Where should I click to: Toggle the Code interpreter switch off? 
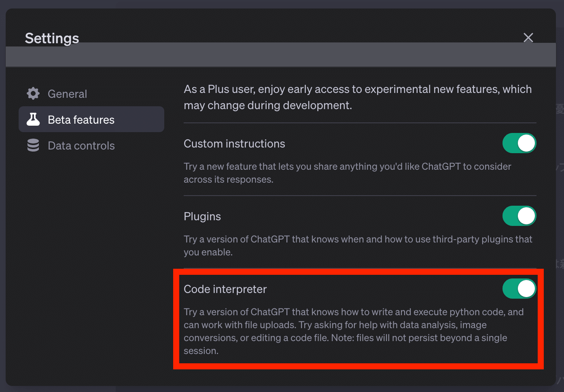(x=519, y=289)
